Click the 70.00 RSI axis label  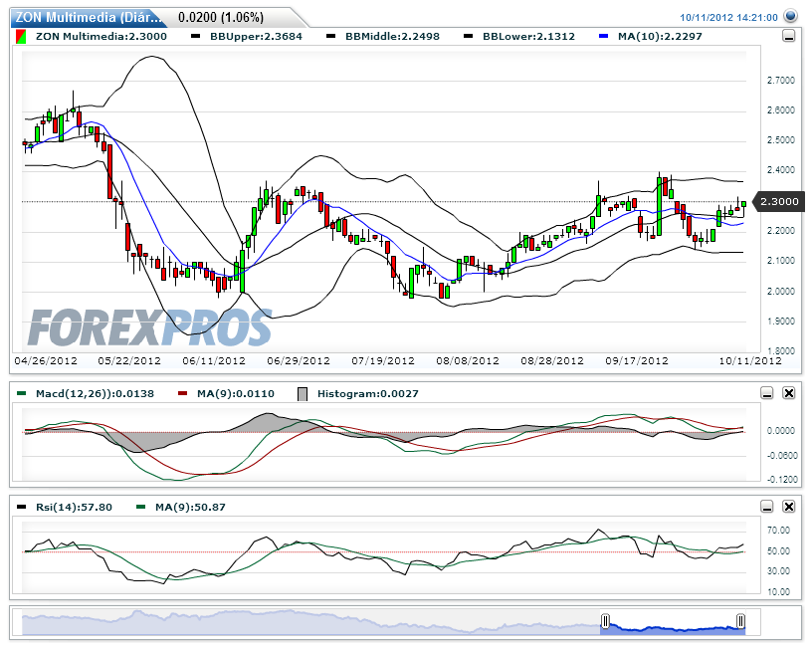[x=779, y=531]
